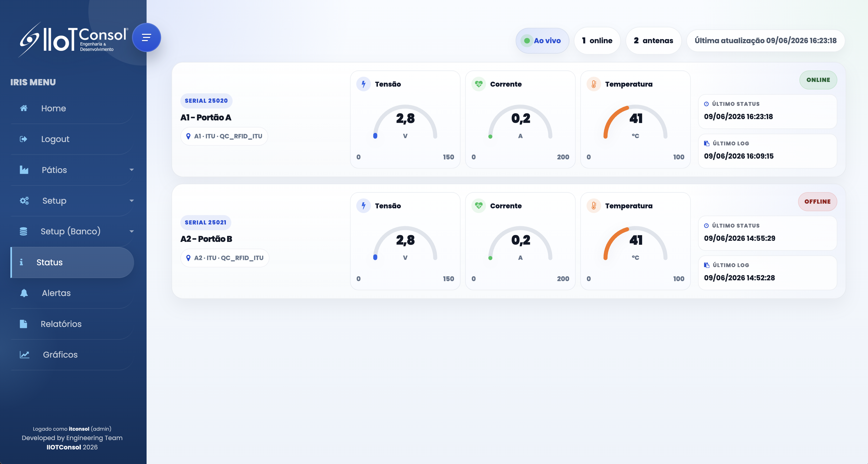Screen dimensions: 868x464
Task: Click the Temperatura gauge arc for A1 - Portão A
Action: tap(635, 121)
